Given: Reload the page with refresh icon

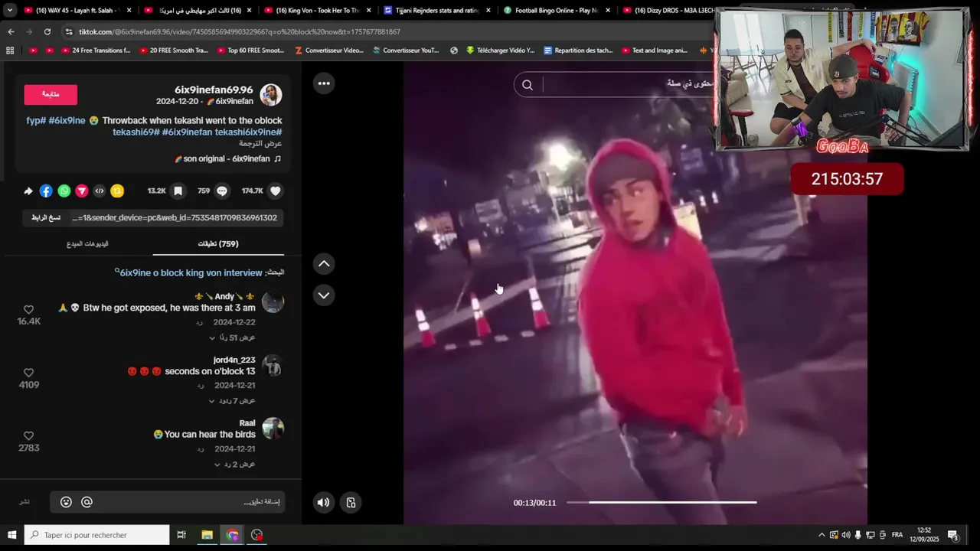Looking at the screenshot, I should 47,31.
